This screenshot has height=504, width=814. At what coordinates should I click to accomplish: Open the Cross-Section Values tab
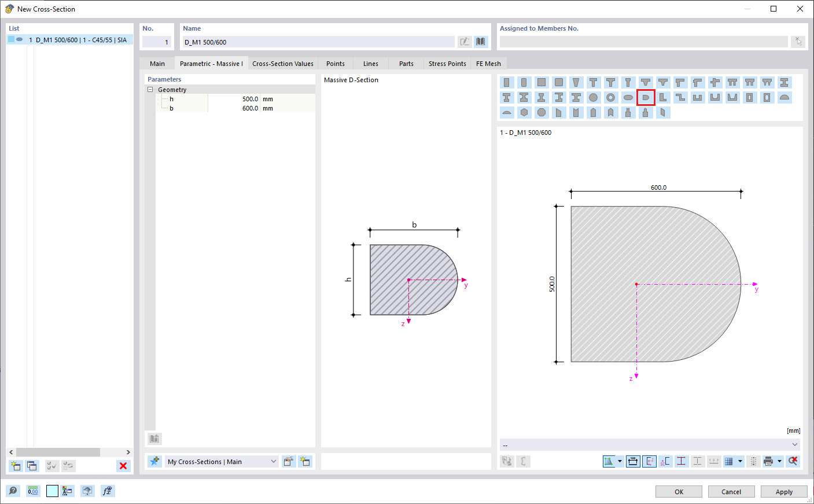283,64
